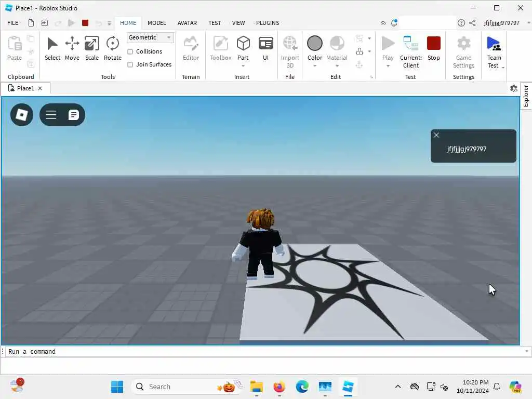This screenshot has width=532, height=399.
Task: Expand the Color dropdown arrow
Action: point(314,66)
